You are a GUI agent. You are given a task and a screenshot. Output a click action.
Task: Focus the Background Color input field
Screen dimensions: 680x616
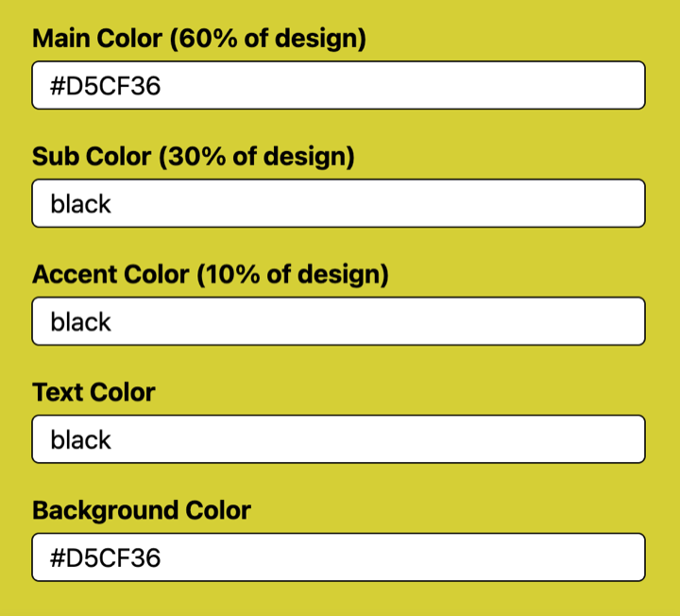pyautogui.click(x=338, y=557)
